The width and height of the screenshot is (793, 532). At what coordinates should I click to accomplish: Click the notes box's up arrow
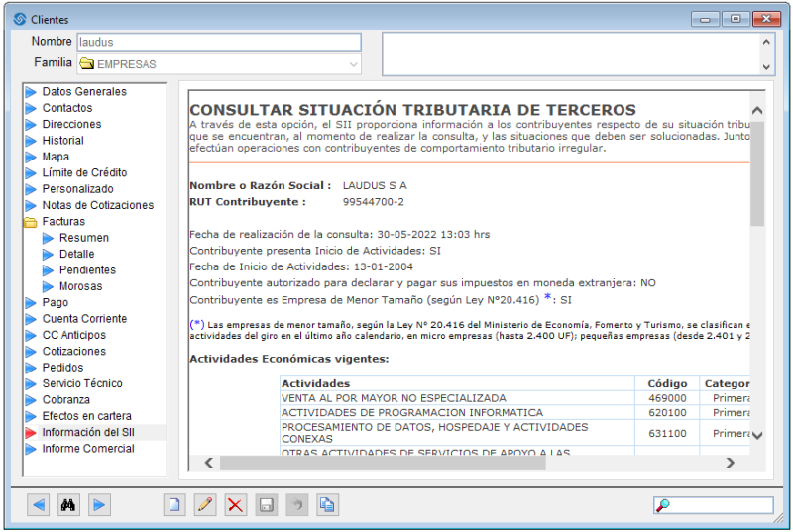(x=766, y=42)
